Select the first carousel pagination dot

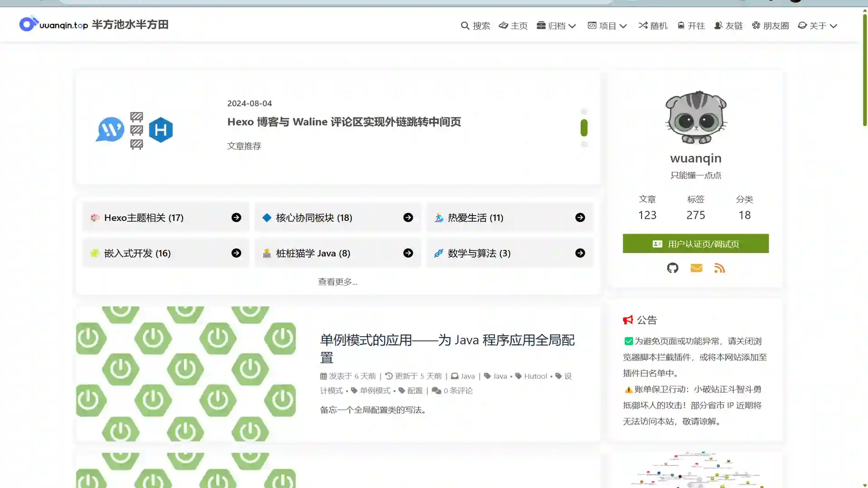point(584,112)
